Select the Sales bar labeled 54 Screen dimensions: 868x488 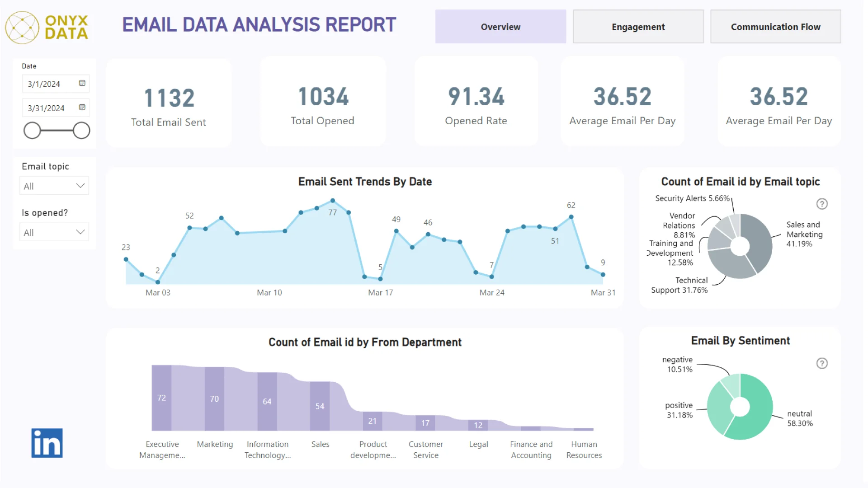[x=320, y=406]
